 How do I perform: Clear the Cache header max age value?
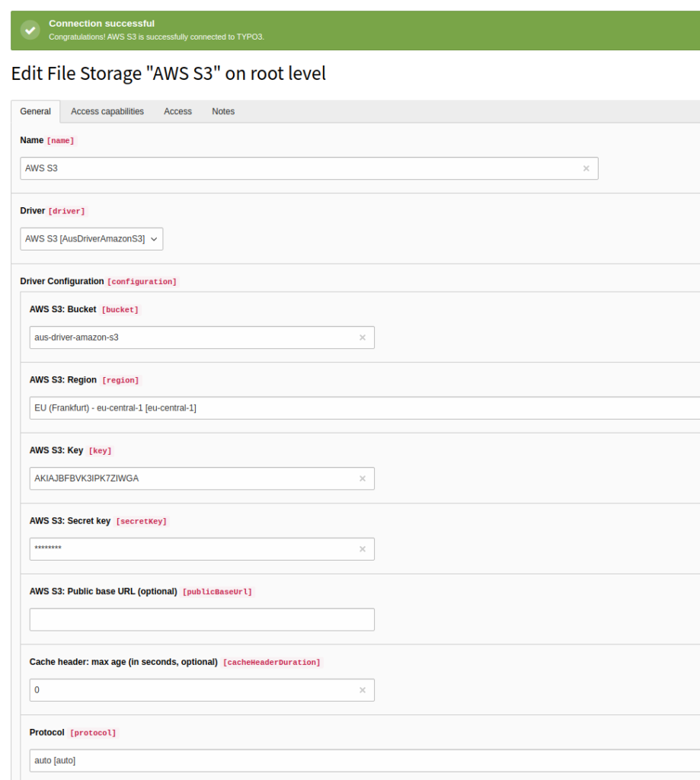click(x=363, y=690)
